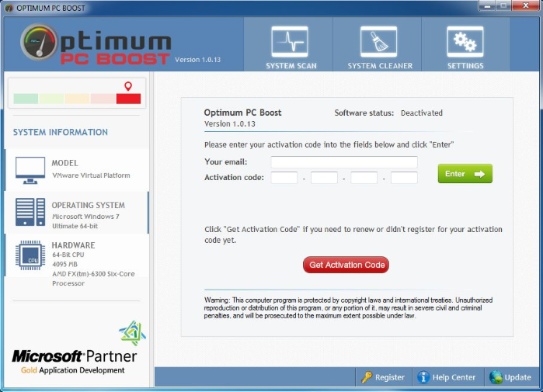The height and width of the screenshot is (392, 543).
Task: Select the CPU chip Hardware icon
Action: 30,255
